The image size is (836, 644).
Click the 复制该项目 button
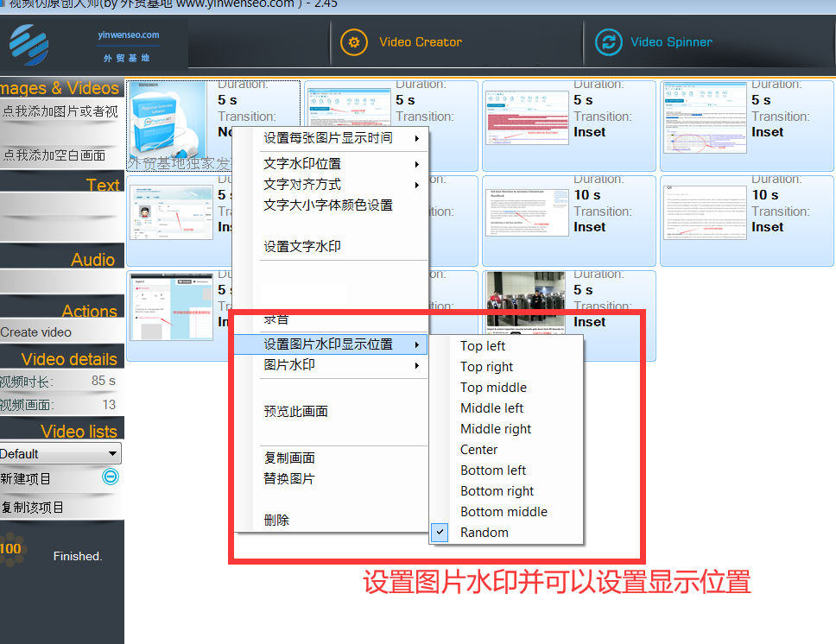35,507
